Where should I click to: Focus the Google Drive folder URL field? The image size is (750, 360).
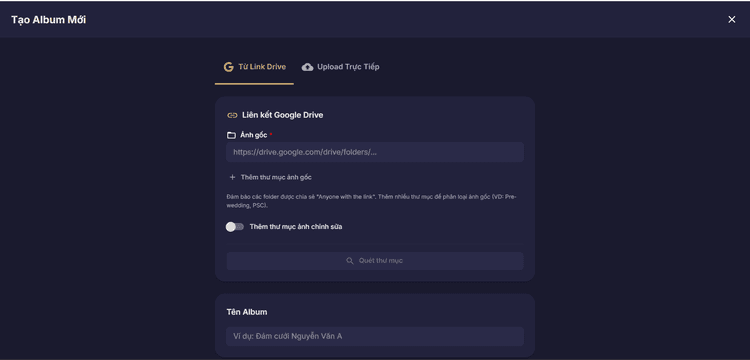[375, 152]
